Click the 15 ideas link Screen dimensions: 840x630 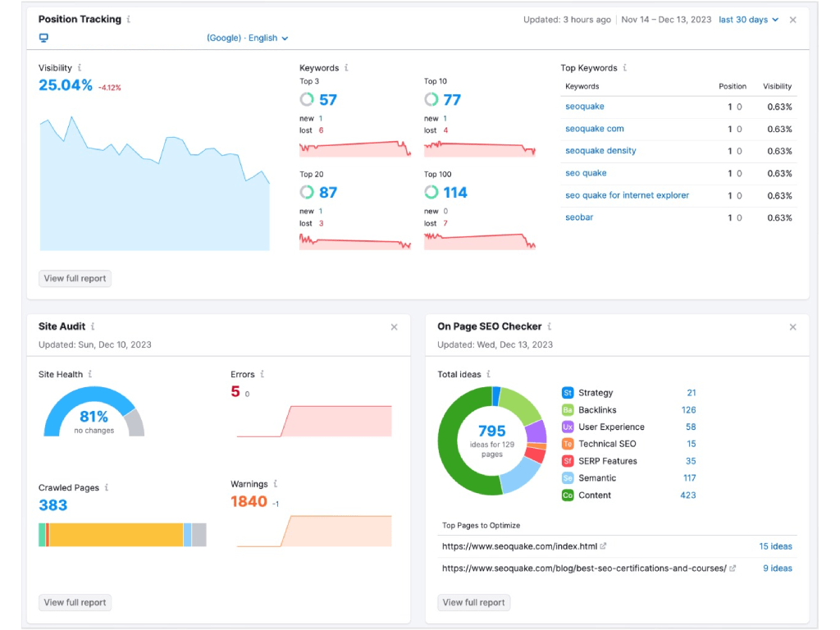pos(775,546)
